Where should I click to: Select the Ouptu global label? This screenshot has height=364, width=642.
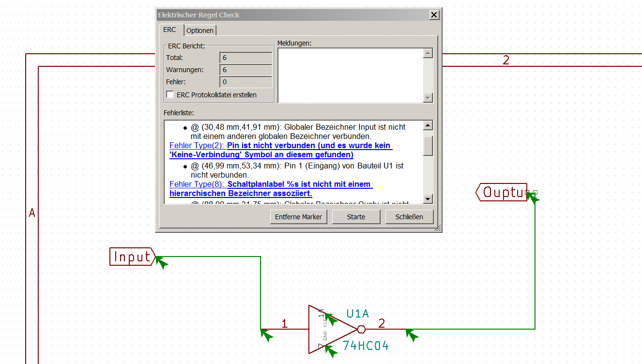tap(502, 193)
